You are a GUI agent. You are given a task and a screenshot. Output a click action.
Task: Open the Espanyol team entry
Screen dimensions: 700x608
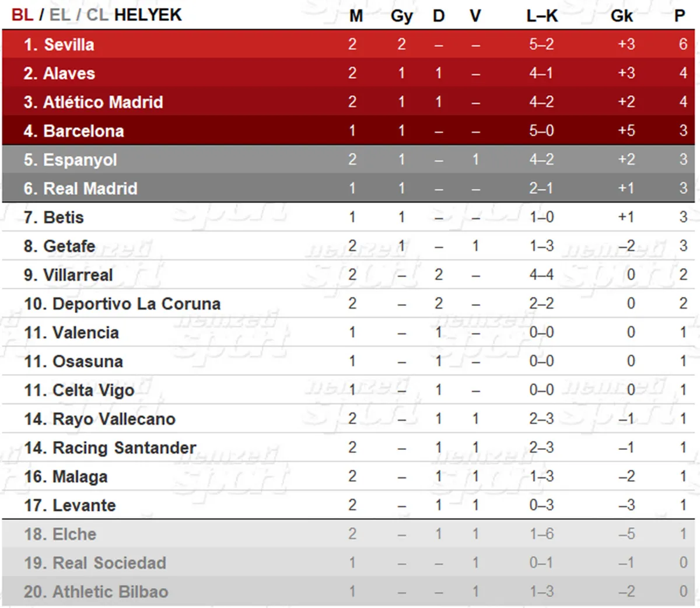[348, 159]
